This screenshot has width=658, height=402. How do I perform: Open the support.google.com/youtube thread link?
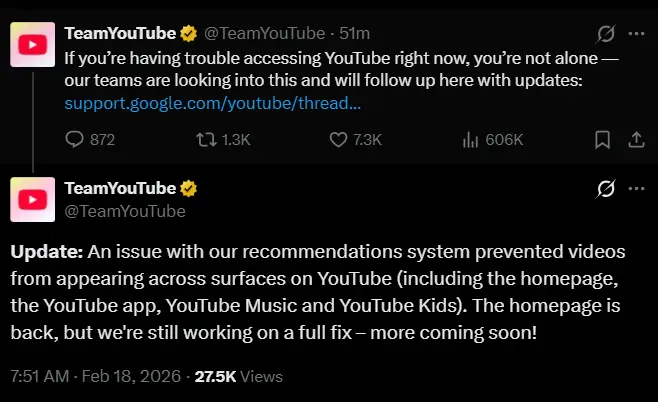tap(212, 103)
